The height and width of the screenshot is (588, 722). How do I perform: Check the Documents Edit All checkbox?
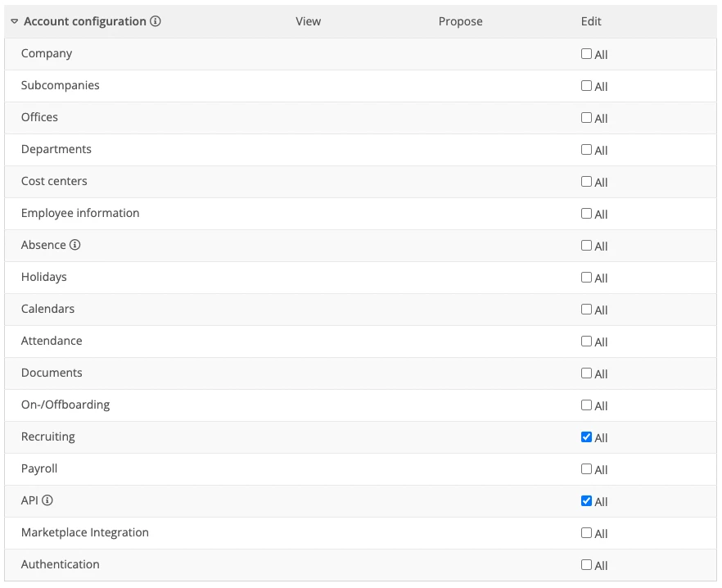[x=586, y=373]
